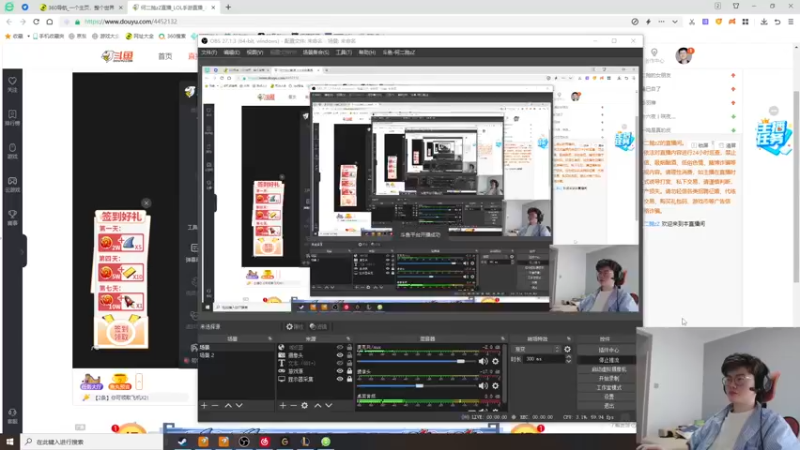Screen dimensions: 800x450
Task: Click Windows taskbar search box
Action: coord(92,442)
